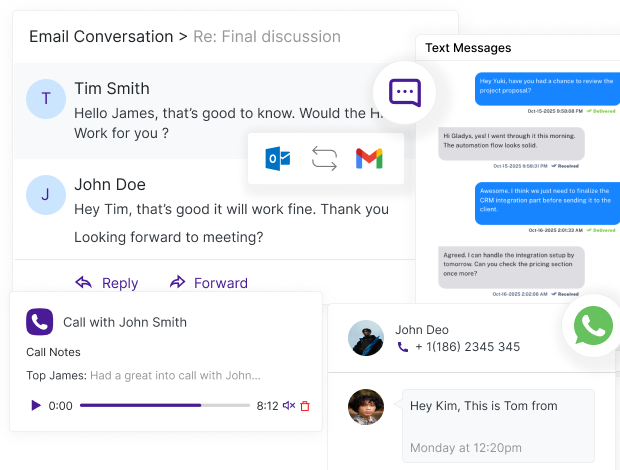Select the Text Messages panel header
This screenshot has width=620, height=470.
click(x=468, y=48)
